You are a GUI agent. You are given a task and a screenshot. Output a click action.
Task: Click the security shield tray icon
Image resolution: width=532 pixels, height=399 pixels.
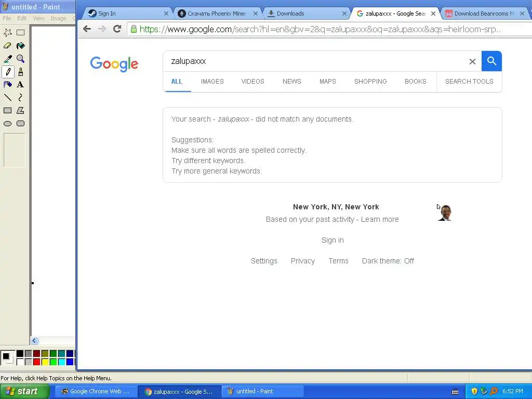[474, 391]
